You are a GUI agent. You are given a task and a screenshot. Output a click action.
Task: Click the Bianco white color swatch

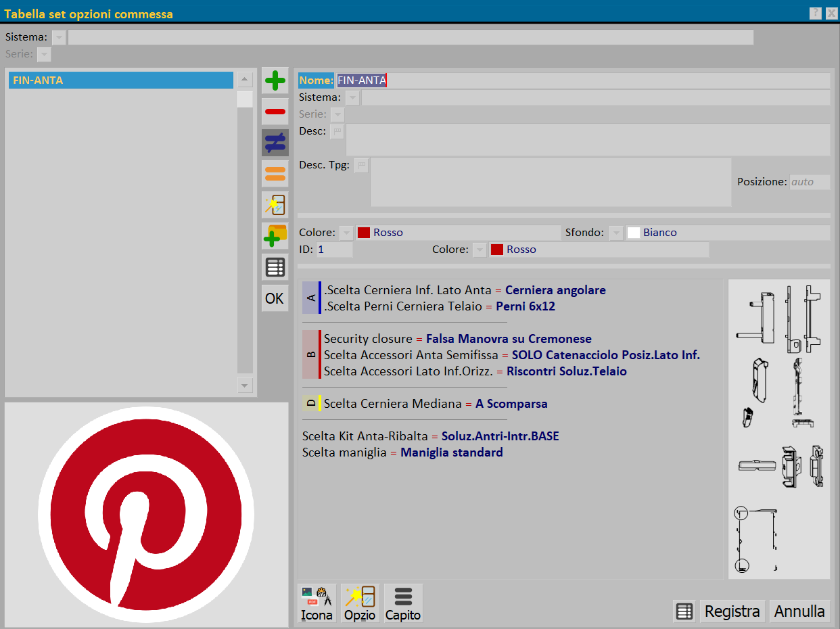(634, 233)
